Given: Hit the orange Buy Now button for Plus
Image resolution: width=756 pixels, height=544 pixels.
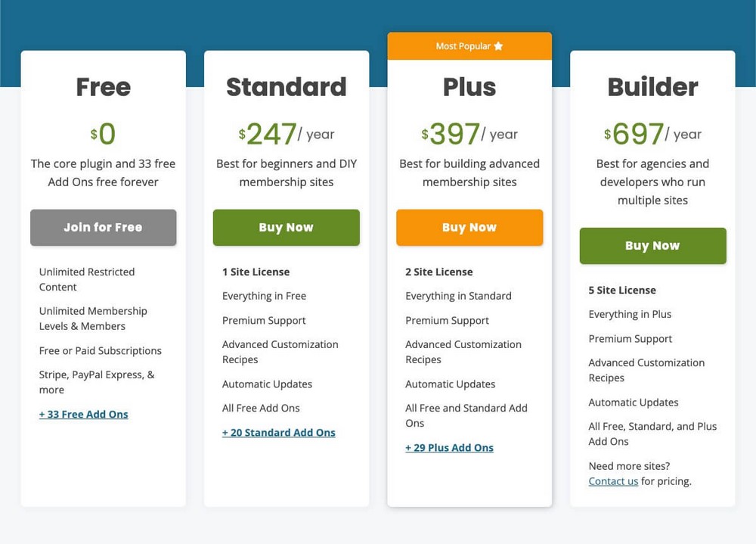Looking at the screenshot, I should pyautogui.click(x=469, y=228).
